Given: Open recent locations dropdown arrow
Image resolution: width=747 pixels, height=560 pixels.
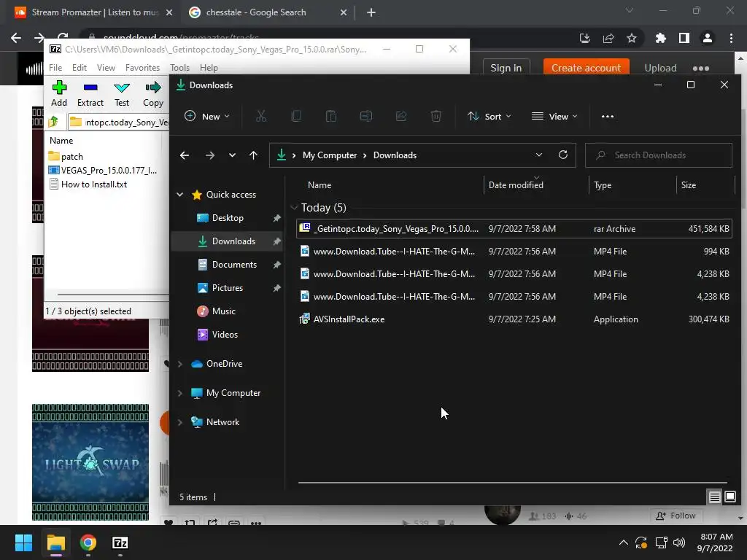Looking at the screenshot, I should (232, 155).
